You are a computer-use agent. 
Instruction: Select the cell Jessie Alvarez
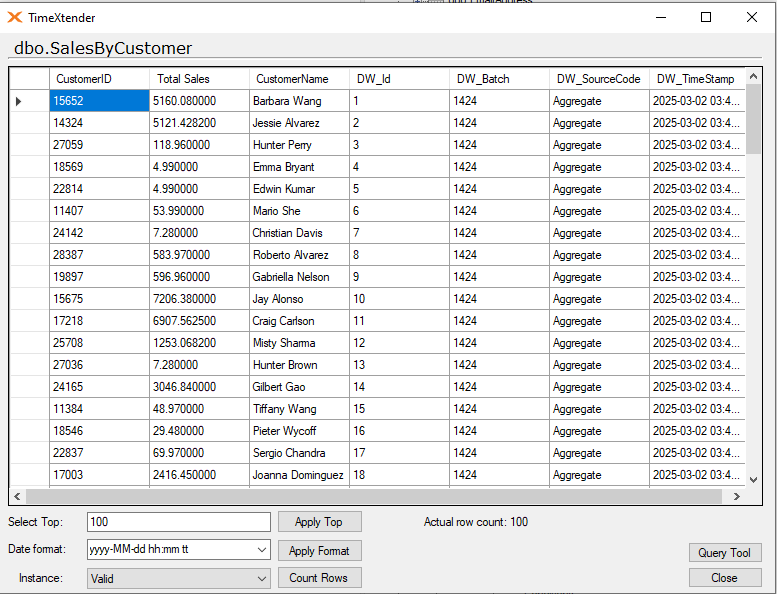click(299, 123)
